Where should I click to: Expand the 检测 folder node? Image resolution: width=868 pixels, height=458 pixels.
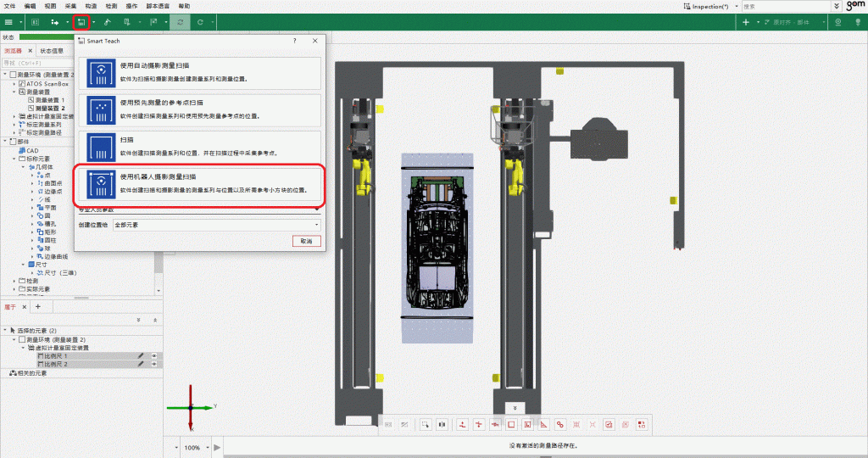tap(14, 281)
